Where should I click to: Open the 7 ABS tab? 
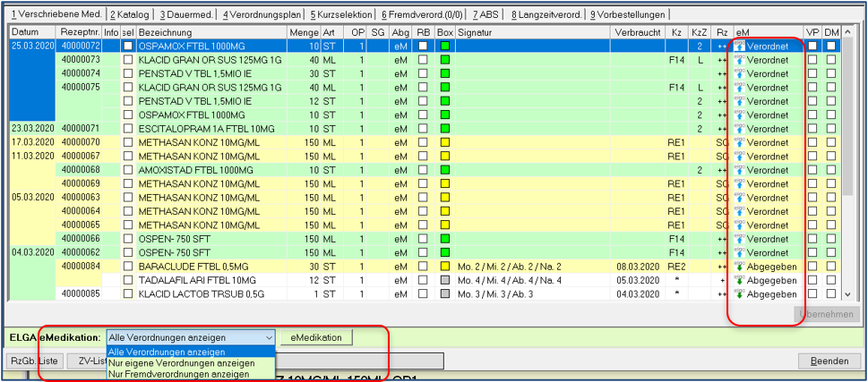487,14
